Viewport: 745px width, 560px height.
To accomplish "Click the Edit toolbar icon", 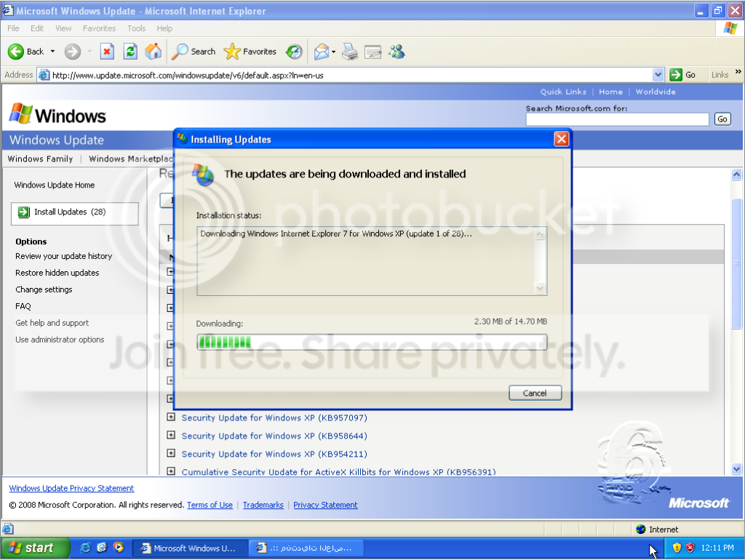I will [x=373, y=52].
